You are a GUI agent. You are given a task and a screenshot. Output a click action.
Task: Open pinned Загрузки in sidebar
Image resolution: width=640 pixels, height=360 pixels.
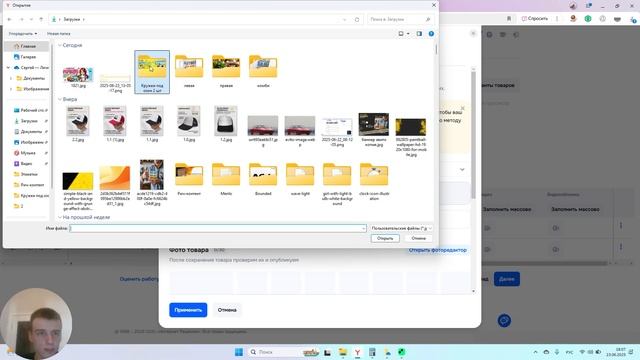[30, 121]
